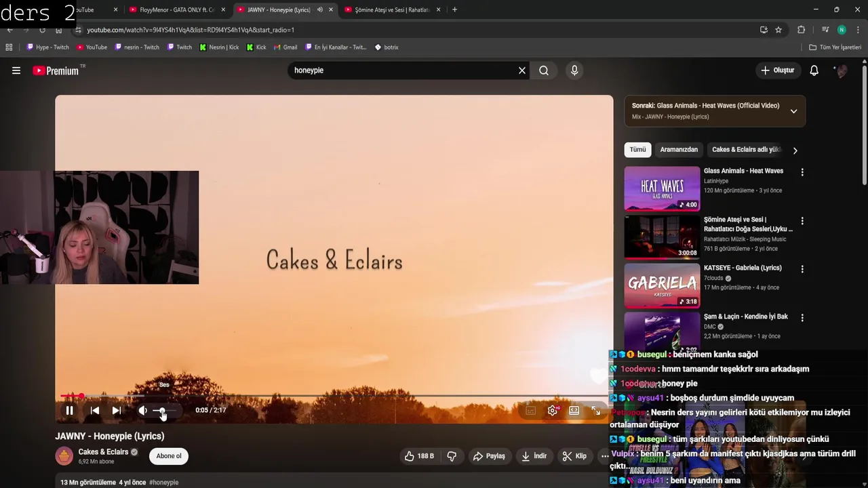Switch to FloyyMenor - GATA ONLY tab
Screen dimensions: 868x488
coord(176,10)
